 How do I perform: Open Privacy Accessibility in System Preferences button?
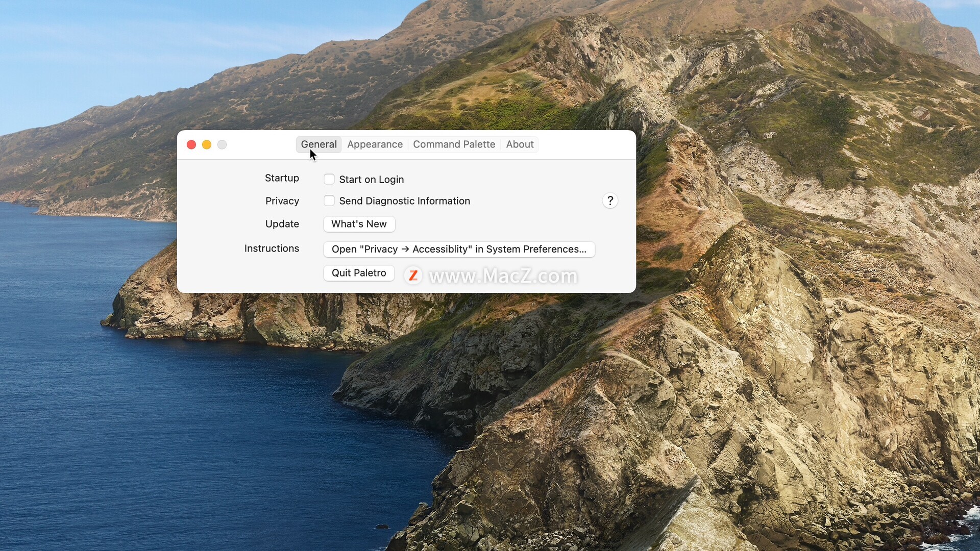tap(459, 249)
